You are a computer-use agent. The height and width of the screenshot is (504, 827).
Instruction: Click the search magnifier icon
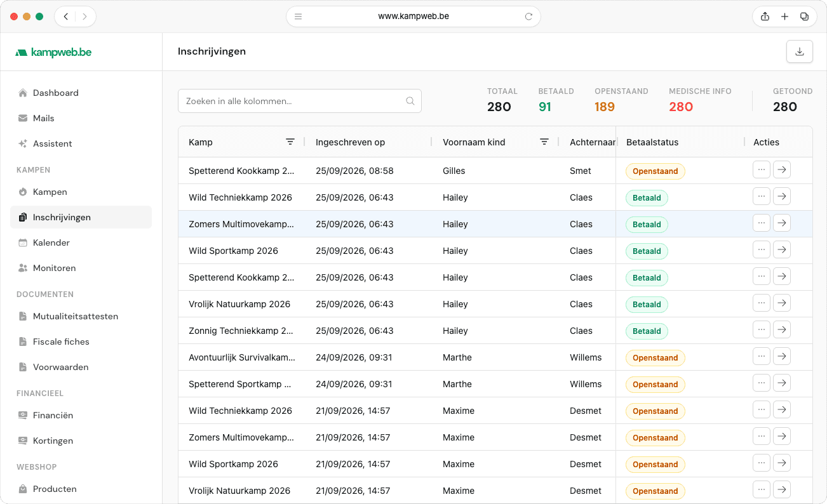[410, 101]
